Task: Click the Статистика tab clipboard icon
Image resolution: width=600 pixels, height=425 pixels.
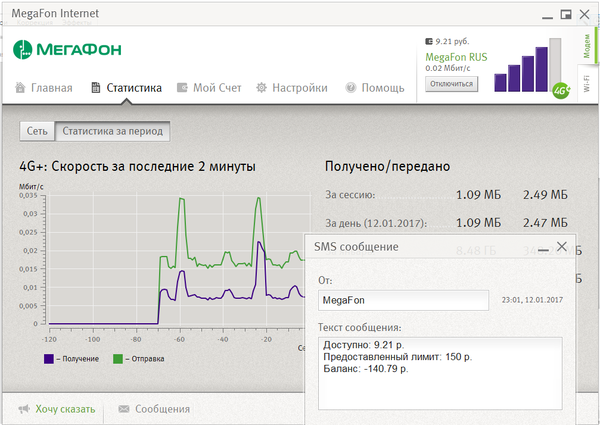Action: (96, 88)
